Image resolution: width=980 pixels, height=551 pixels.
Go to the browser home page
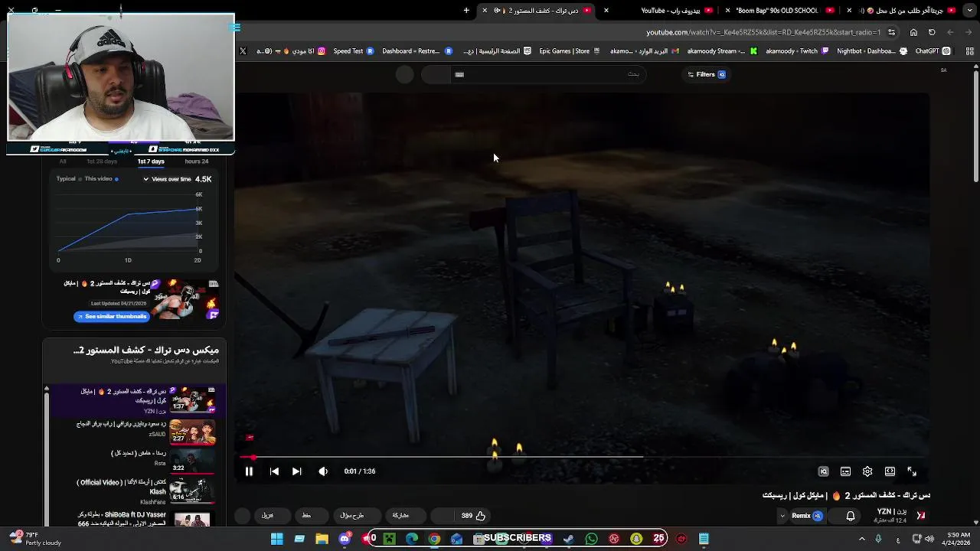913,32
